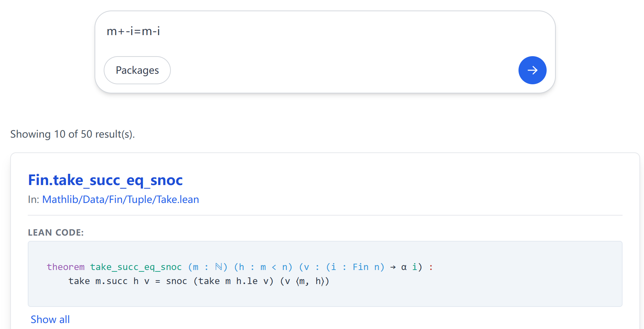Open the Fin.take_succ_eq_snoc result title
Viewport: 644px width, 329px height.
(x=105, y=180)
